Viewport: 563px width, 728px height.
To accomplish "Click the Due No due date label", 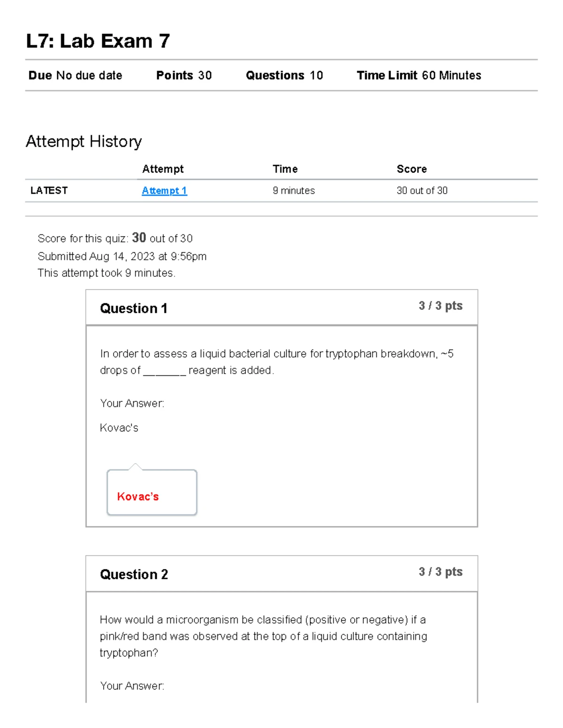I will (x=75, y=75).
